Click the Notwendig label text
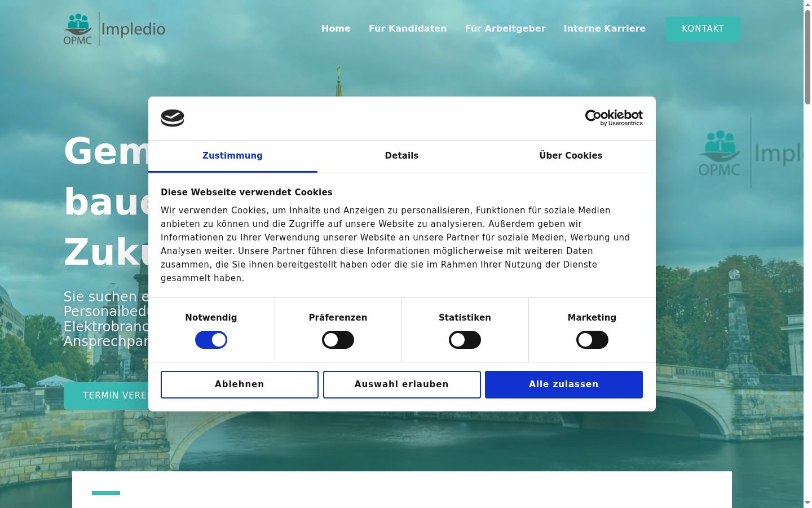This screenshot has height=508, width=812. tap(211, 318)
